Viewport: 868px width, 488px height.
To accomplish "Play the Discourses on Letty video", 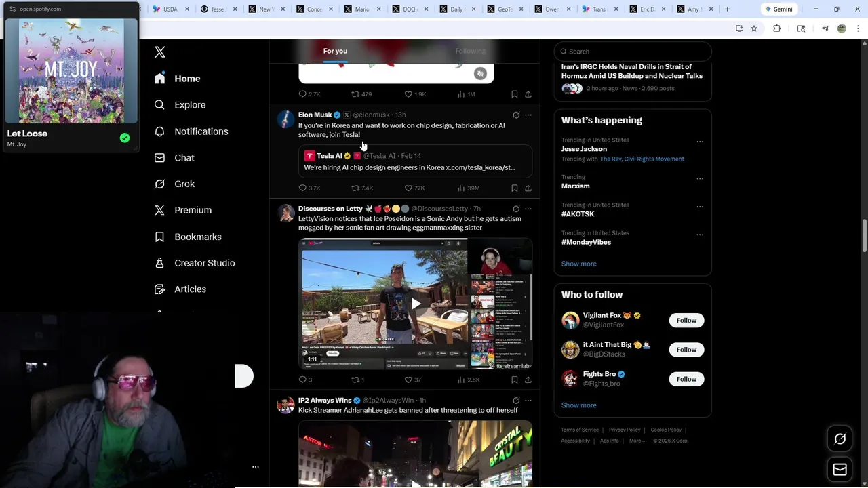I will [416, 304].
